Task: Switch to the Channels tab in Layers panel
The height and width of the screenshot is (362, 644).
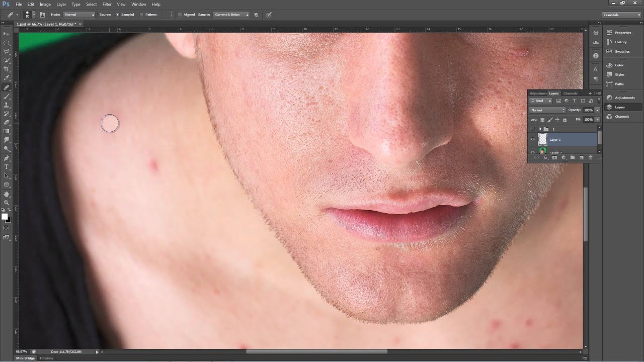Action: pos(570,94)
